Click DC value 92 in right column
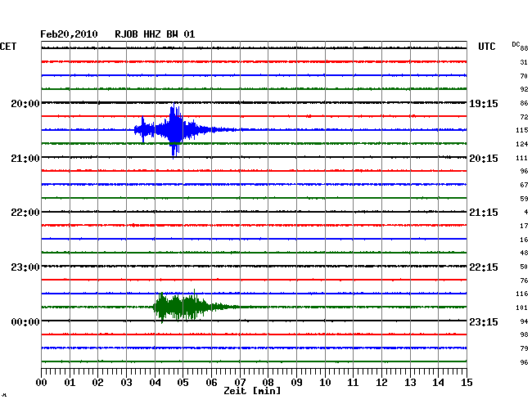Viewport: 532px width, 404px height. click(524, 89)
